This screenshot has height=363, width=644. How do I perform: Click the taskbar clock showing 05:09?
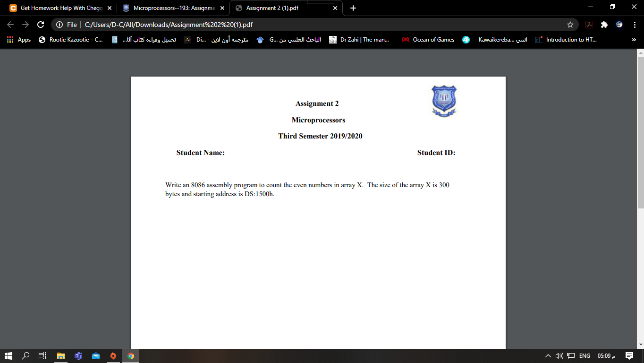pyautogui.click(x=606, y=356)
